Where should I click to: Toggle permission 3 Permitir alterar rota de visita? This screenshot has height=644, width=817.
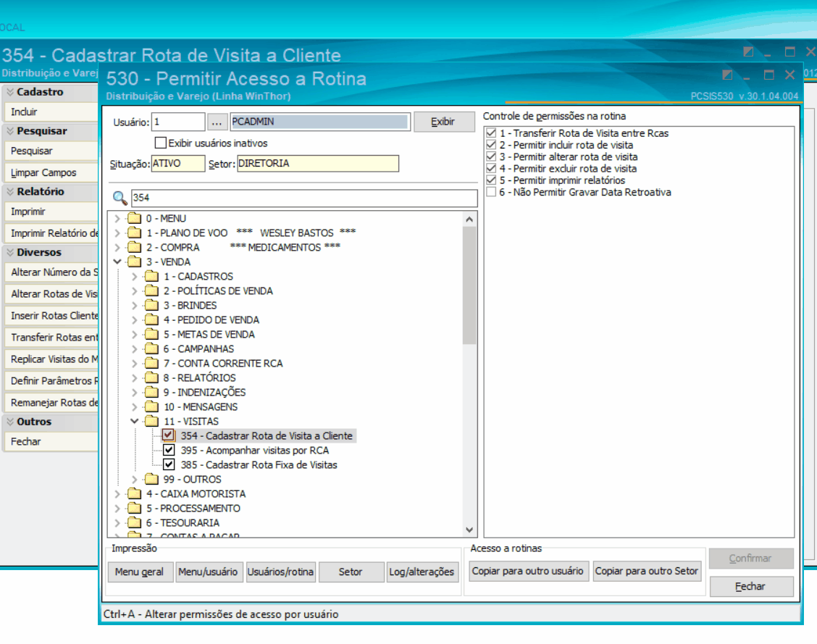491,156
